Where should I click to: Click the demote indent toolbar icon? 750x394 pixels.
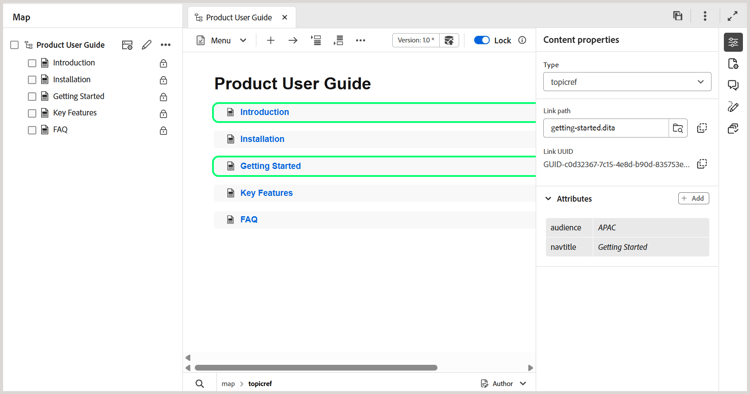[316, 41]
